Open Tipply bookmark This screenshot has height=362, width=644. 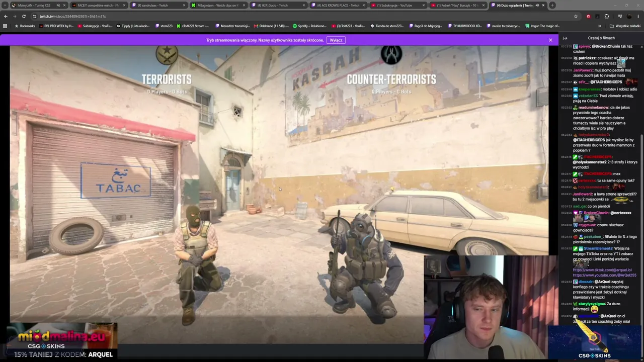coord(133,26)
